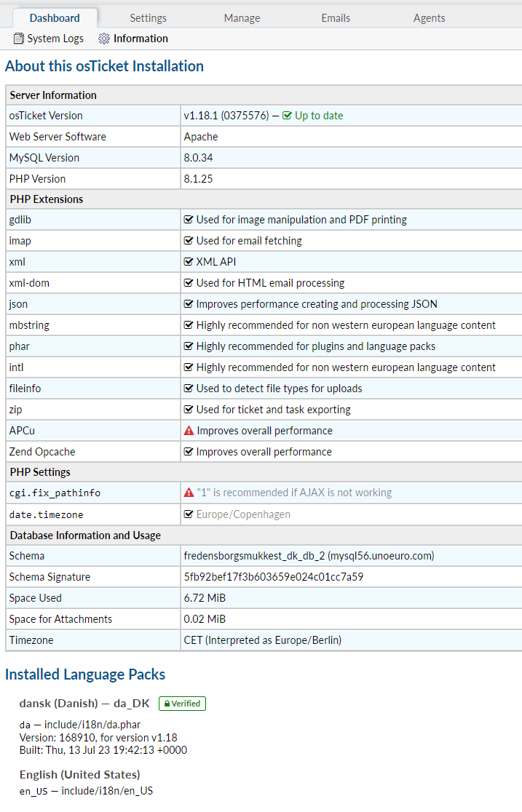Click About this osTicket Installation heading
The image size is (522, 812).
pos(104,66)
